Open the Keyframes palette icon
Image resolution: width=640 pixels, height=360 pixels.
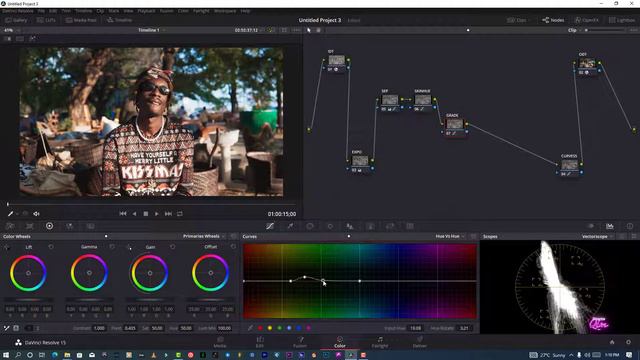pos(590,226)
